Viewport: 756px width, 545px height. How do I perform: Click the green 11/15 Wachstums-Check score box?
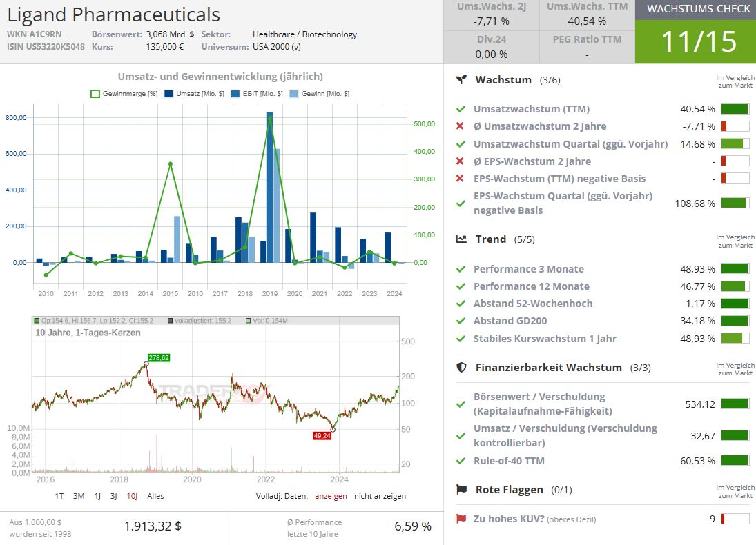695,42
